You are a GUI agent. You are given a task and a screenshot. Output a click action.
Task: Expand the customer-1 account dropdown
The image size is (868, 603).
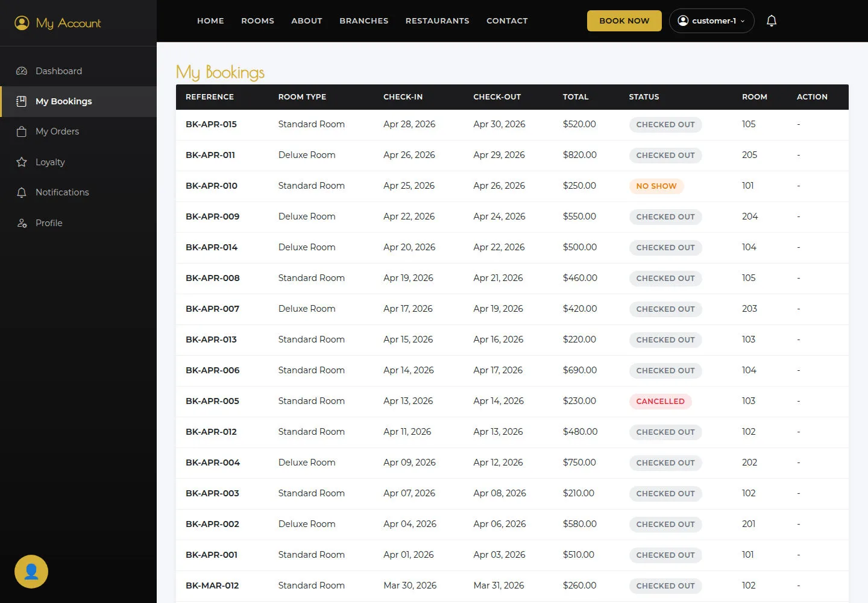[711, 21]
